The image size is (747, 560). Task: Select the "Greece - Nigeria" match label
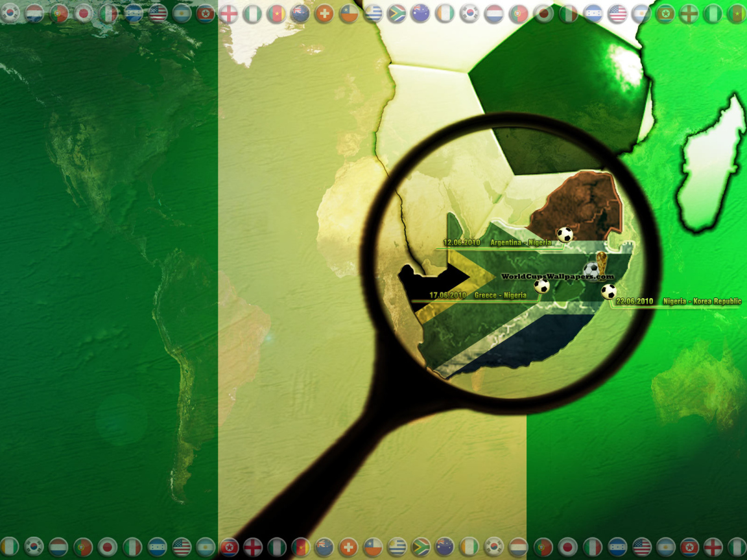(500, 295)
